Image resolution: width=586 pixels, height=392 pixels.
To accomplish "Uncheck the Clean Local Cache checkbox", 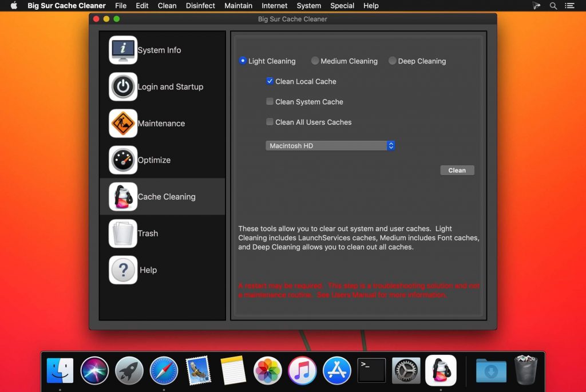I will click(270, 81).
